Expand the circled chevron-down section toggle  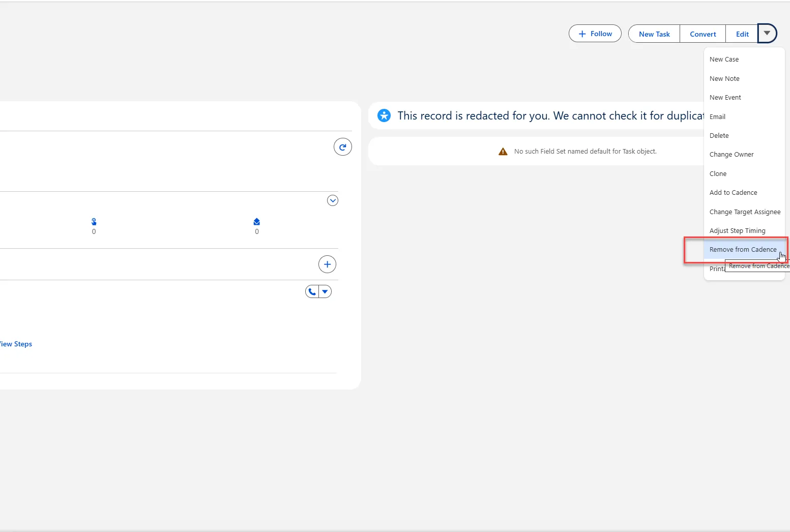pos(332,200)
